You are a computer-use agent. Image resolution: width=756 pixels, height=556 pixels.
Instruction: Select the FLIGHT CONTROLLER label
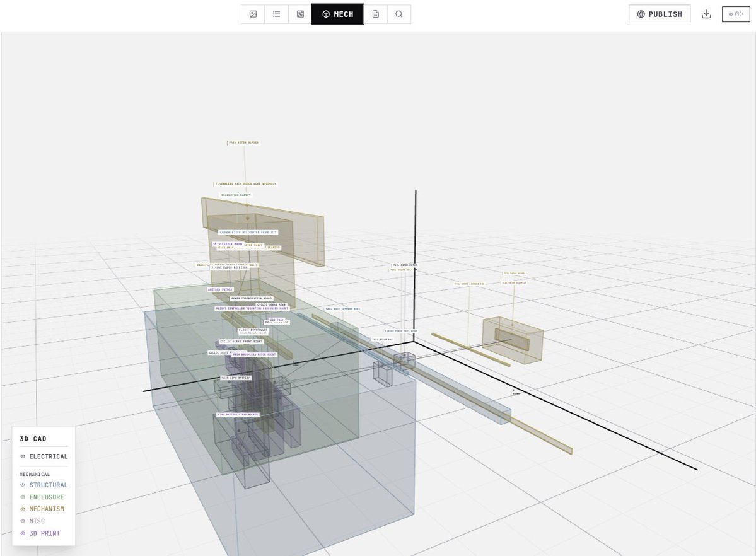(x=253, y=330)
